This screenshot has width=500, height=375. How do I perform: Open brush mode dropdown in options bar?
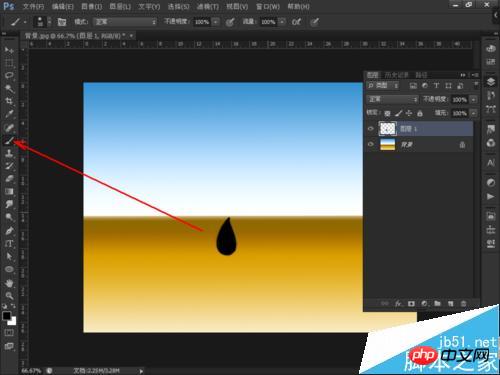[125, 22]
